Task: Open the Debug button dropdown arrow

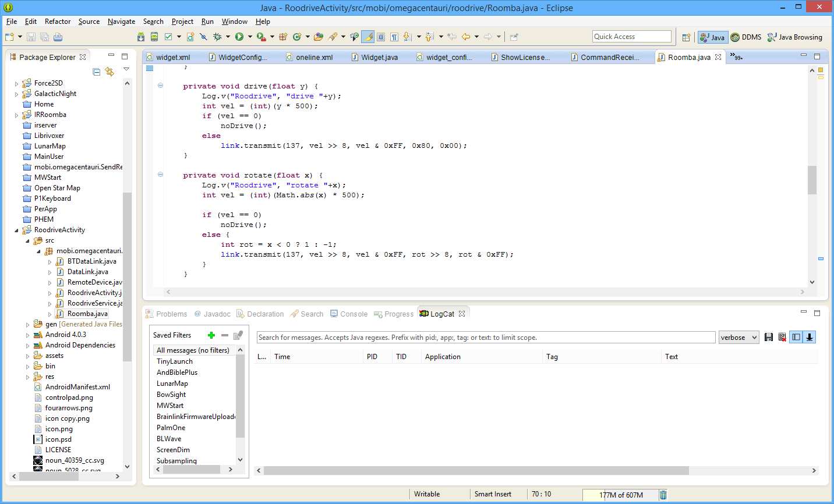Action: click(x=228, y=37)
